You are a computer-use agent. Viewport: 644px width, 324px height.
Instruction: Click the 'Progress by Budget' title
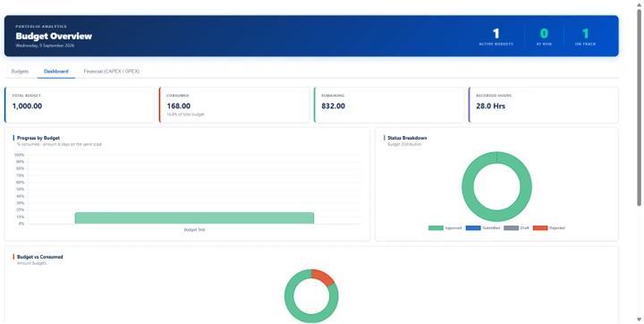38,138
